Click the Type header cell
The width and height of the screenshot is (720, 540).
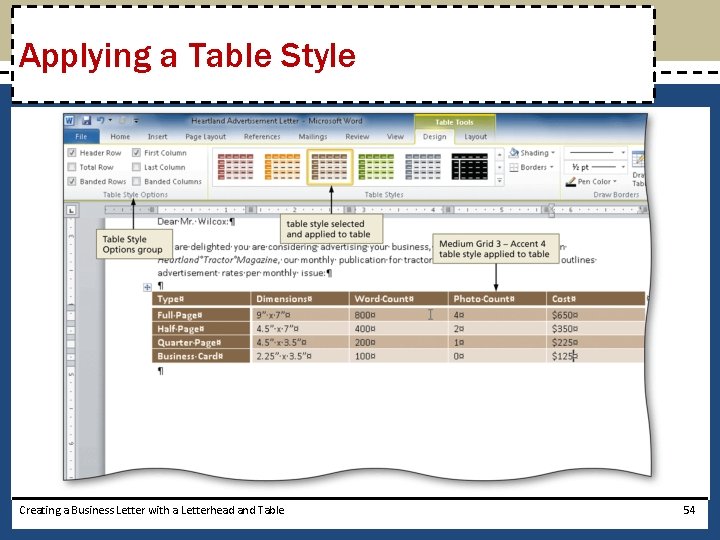tap(201, 298)
